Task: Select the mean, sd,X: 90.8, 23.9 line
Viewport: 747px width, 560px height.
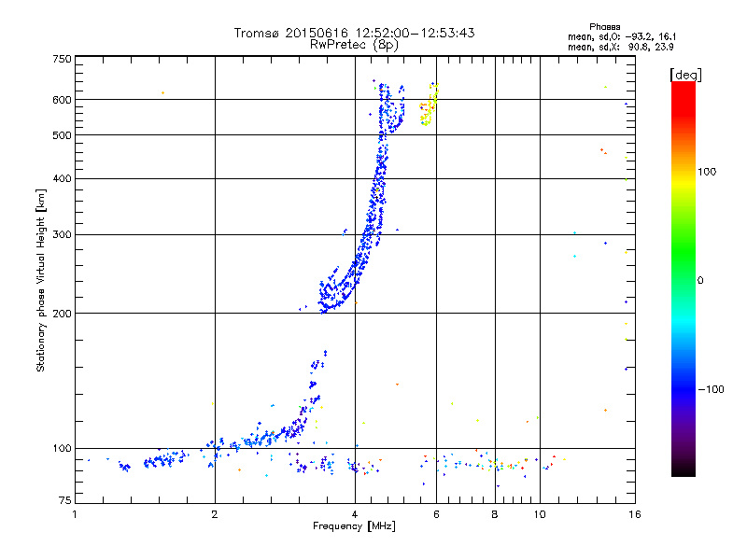Action: [x=621, y=47]
